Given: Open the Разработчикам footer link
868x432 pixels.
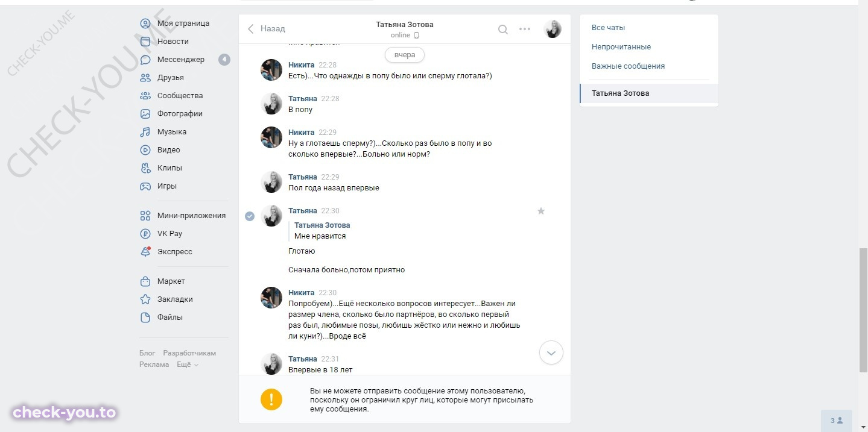Looking at the screenshot, I should click(189, 353).
